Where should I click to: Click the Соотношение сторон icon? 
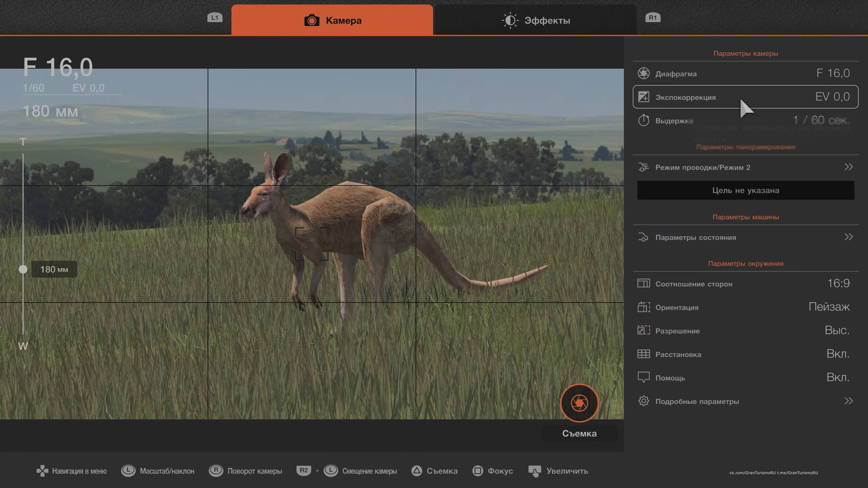coord(644,283)
